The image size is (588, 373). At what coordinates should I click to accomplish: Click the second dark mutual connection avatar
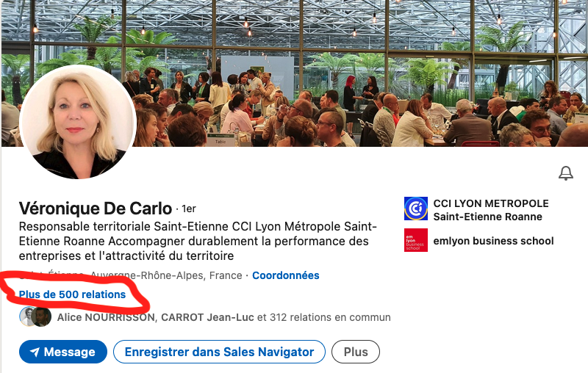point(42,316)
